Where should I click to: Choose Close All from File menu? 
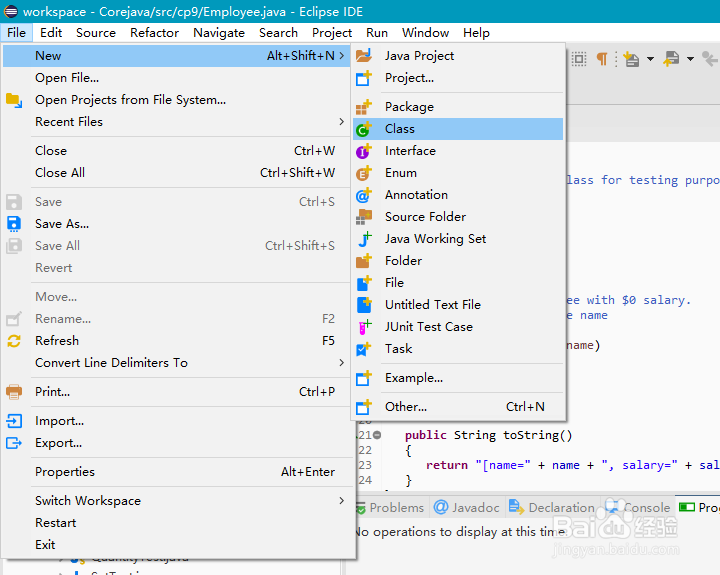coord(176,173)
